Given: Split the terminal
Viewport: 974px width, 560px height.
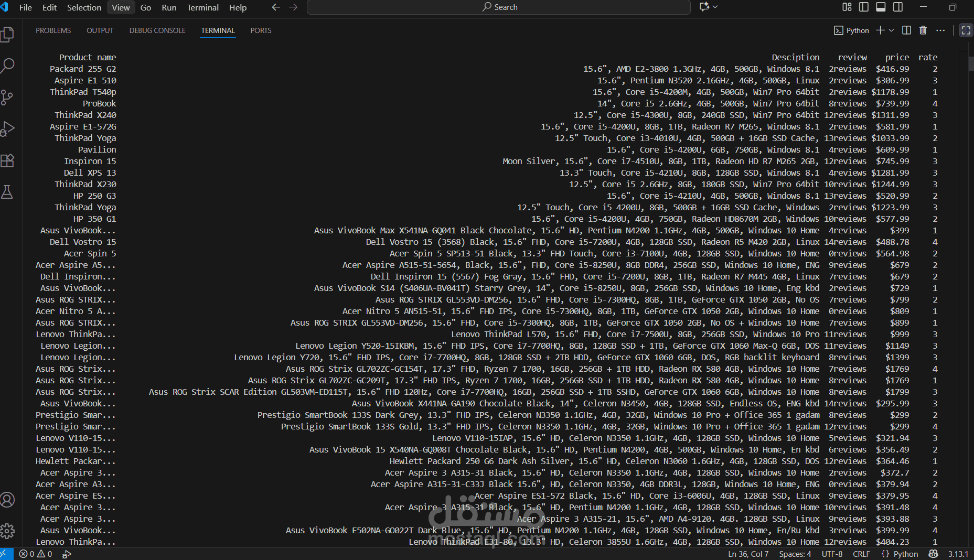Looking at the screenshot, I should tap(906, 30).
